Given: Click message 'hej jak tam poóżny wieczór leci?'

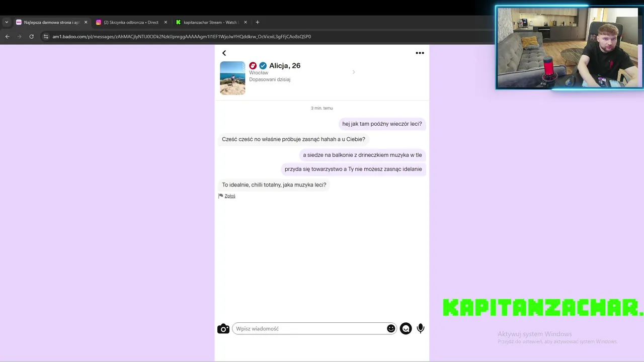Looking at the screenshot, I should point(382,124).
